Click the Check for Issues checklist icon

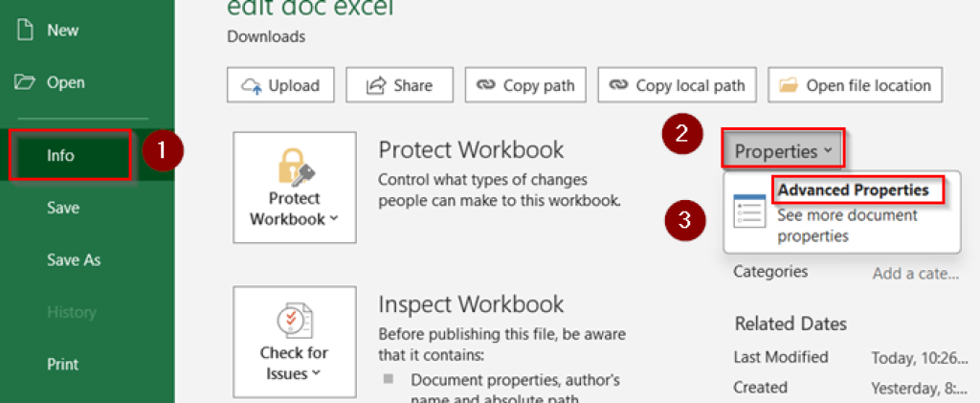(x=294, y=319)
